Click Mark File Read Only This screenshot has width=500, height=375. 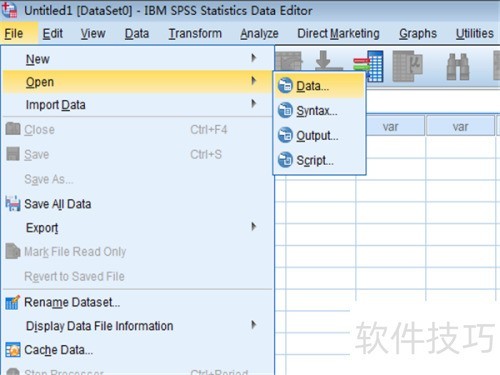pos(137,252)
